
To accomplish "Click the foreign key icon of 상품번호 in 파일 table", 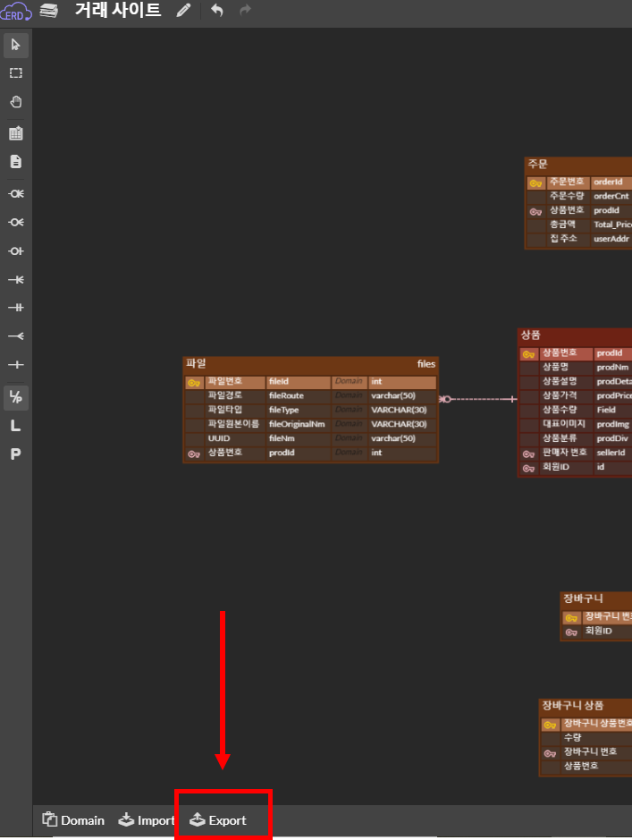I will pos(194,454).
